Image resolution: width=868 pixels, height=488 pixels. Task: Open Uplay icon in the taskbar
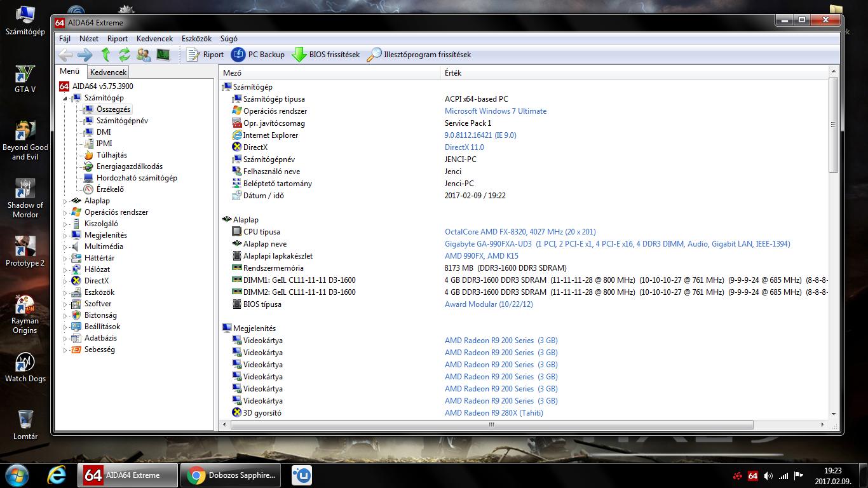point(302,475)
